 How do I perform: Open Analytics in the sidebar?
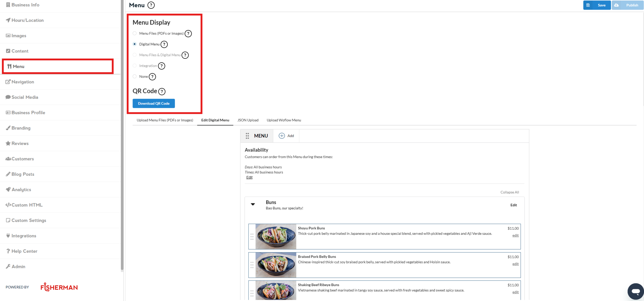(x=21, y=189)
